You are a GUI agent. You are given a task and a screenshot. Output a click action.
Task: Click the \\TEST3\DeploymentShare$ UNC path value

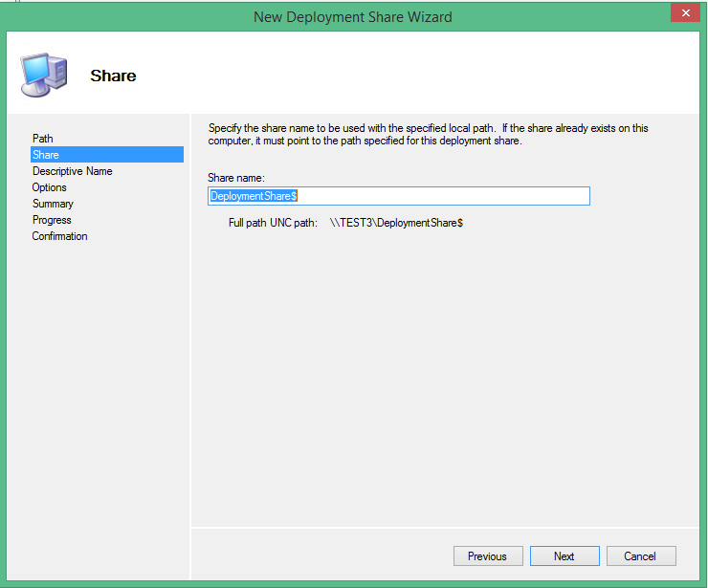point(396,223)
